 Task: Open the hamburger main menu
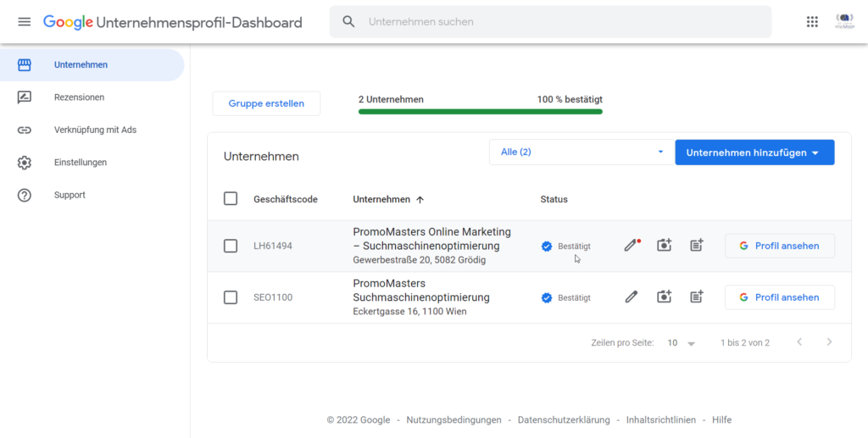pyautogui.click(x=24, y=22)
